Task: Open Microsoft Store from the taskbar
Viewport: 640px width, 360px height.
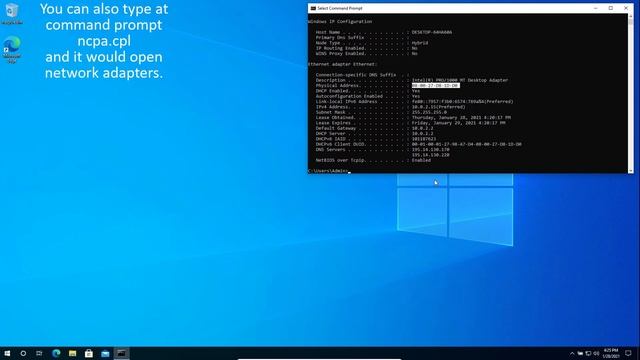Action: (x=89, y=353)
